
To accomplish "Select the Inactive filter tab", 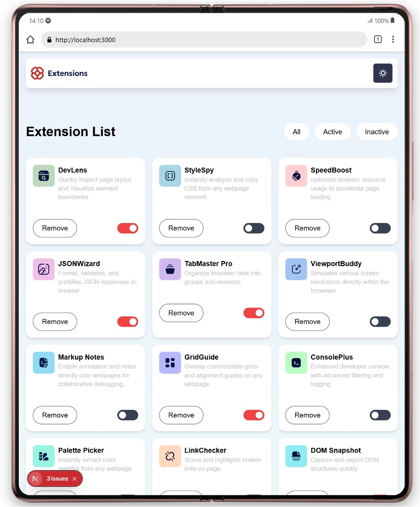I will 377,132.
